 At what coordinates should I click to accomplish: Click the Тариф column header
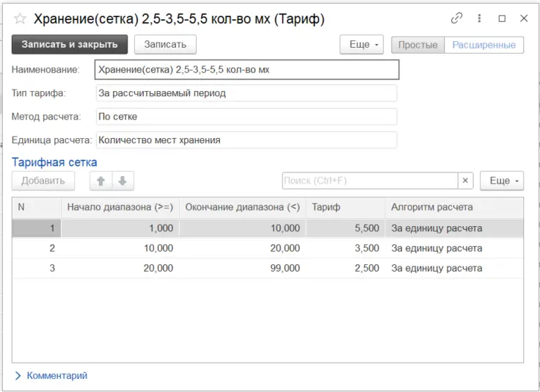click(x=346, y=207)
